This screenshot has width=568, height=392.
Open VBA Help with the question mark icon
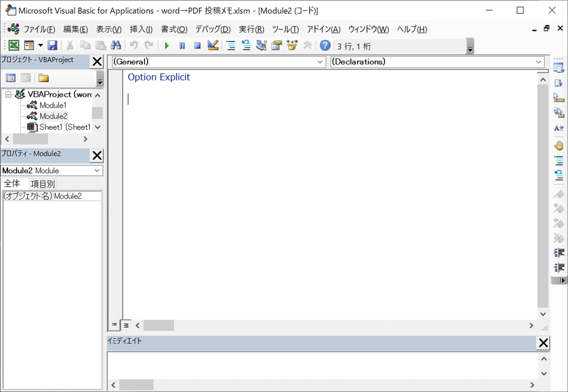click(325, 45)
